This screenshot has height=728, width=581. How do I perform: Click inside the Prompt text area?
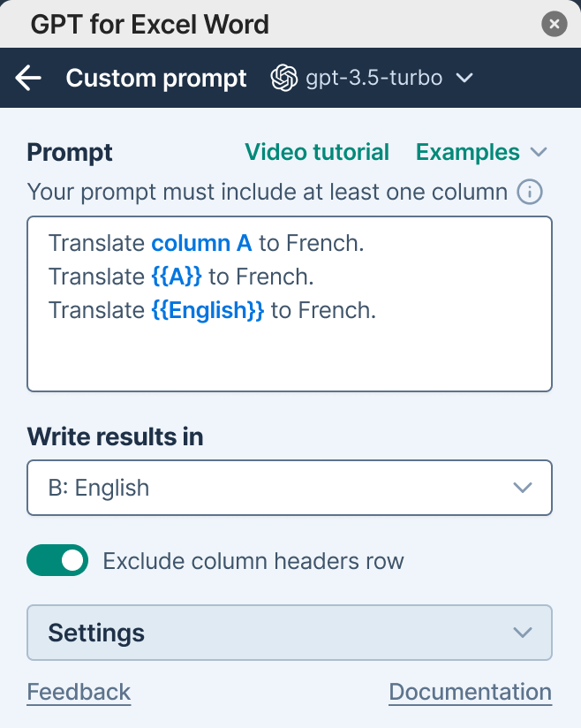(x=290, y=353)
